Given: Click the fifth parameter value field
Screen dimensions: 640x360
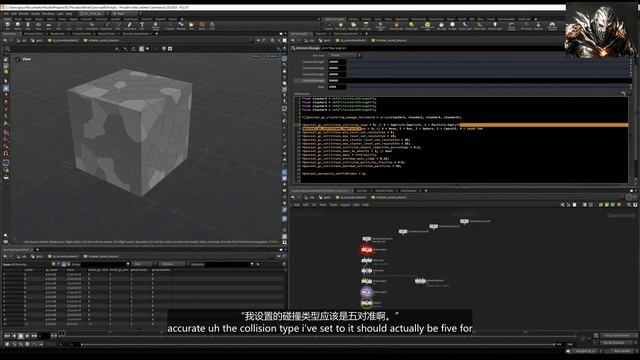Looking at the screenshot, I should tap(337, 87).
